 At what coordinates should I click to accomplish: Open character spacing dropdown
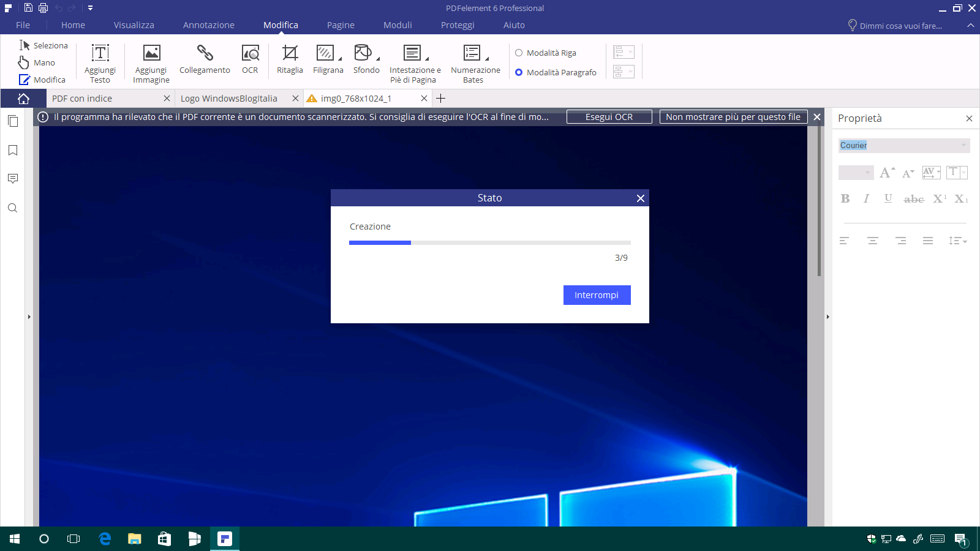(931, 173)
